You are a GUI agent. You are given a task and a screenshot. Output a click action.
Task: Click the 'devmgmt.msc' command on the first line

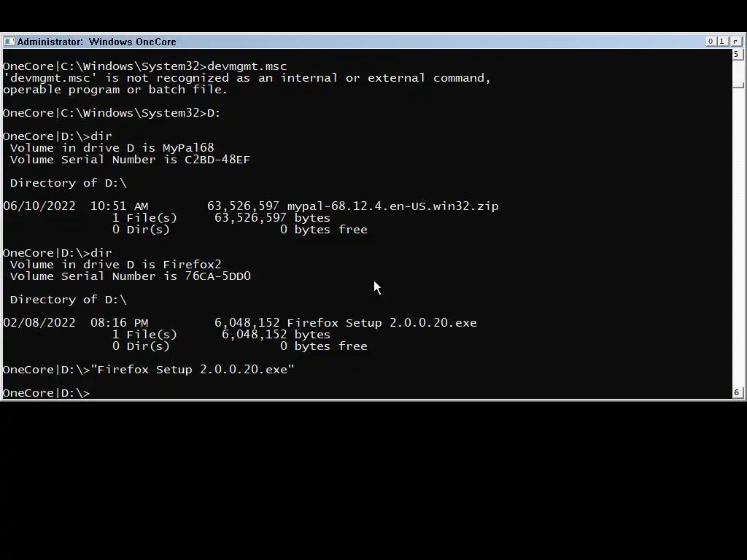[247, 66]
